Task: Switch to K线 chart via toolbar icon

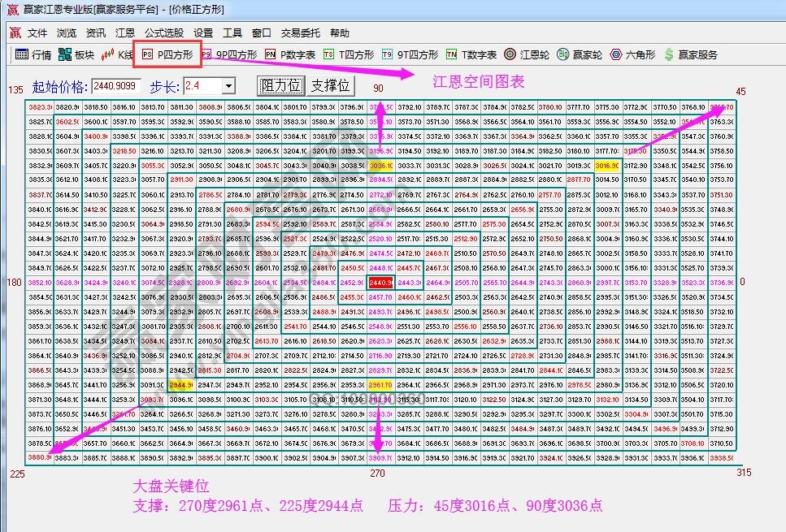Action: click(x=117, y=55)
